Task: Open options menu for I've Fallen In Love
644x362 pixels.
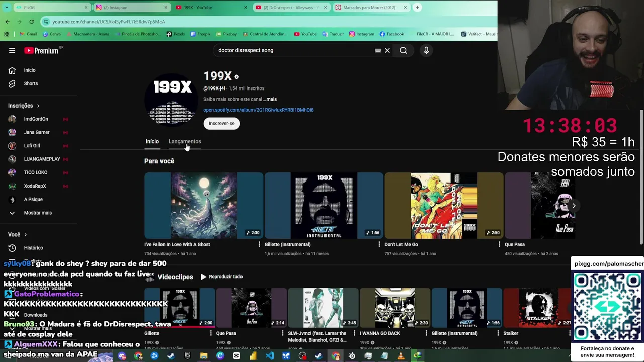Action: [x=259, y=244]
